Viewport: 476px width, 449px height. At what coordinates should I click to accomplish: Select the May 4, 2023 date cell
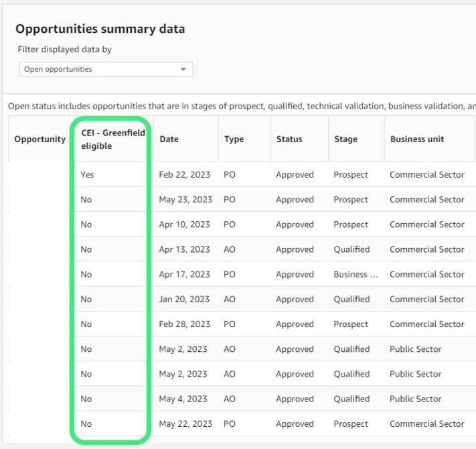click(x=183, y=399)
